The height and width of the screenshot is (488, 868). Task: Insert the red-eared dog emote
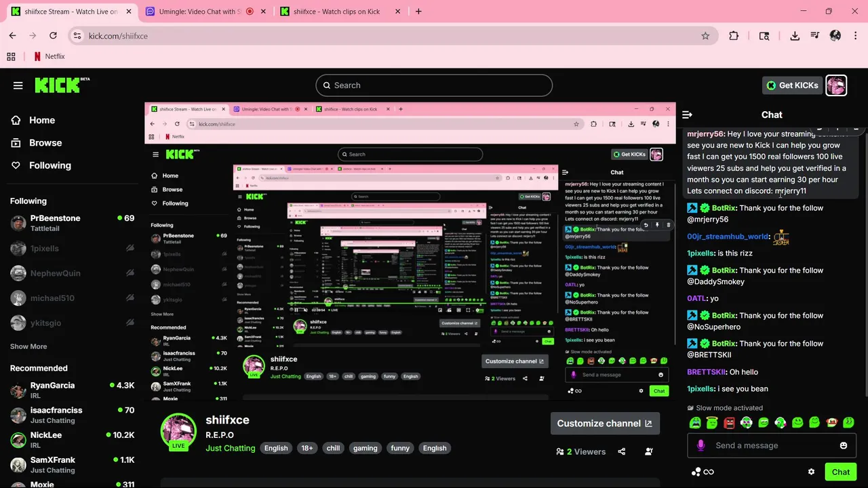[831, 423]
